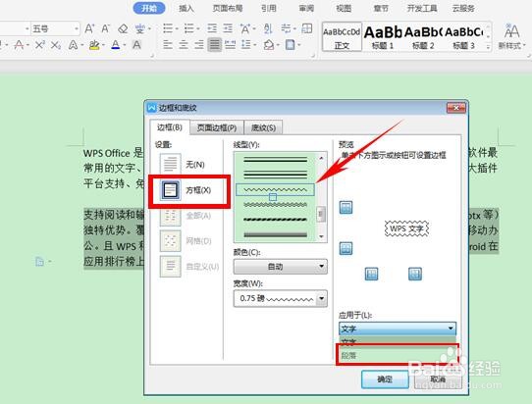The height and width of the screenshot is (404, 532).
Task: Open 宽度 width dropdown 0.75 磅
Action: click(281, 299)
